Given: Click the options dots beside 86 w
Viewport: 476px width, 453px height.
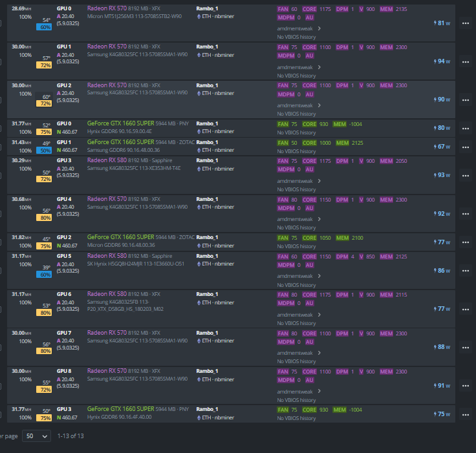Looking at the screenshot, I should pos(465,271).
